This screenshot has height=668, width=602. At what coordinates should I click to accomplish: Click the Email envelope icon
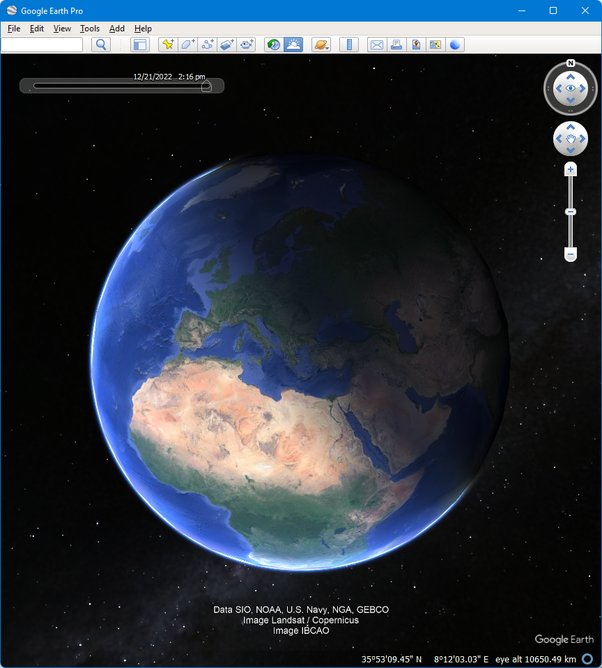click(377, 44)
